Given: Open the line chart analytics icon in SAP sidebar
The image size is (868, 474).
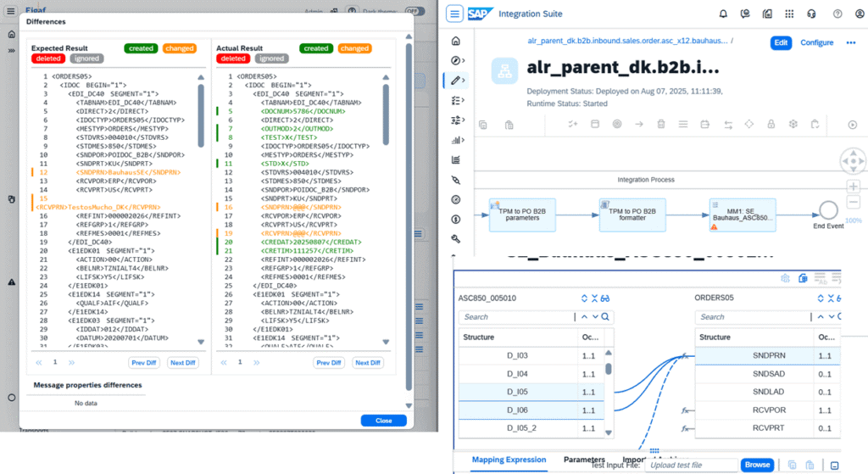Looking at the screenshot, I should 455,160.
